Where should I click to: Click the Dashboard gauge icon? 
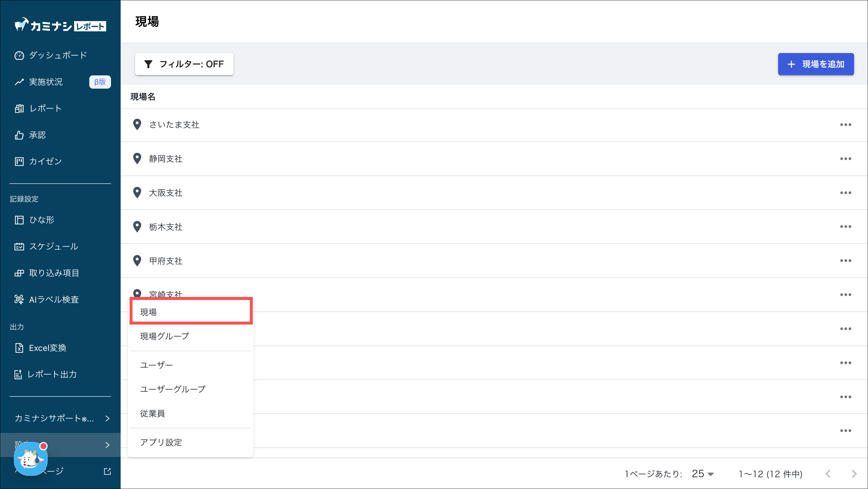point(19,55)
